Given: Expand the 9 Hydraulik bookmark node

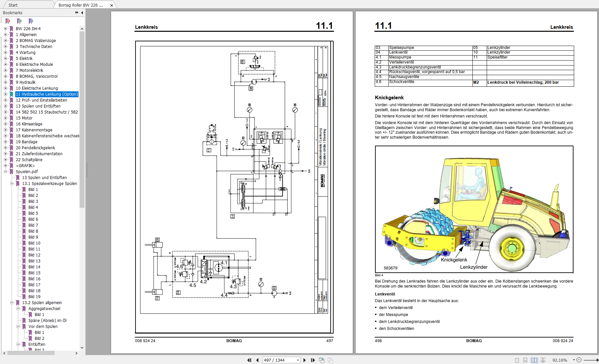Looking at the screenshot, I should click(5, 82).
